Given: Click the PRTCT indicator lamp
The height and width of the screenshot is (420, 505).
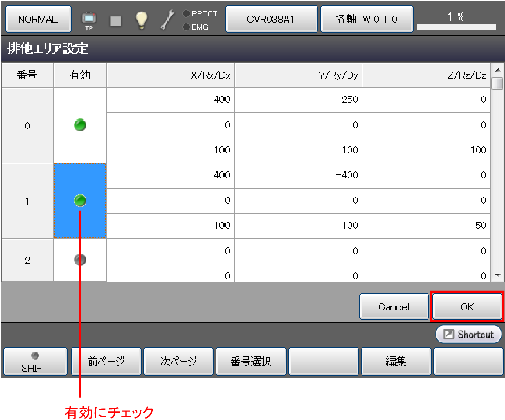Looking at the screenshot, I should coord(186,14).
